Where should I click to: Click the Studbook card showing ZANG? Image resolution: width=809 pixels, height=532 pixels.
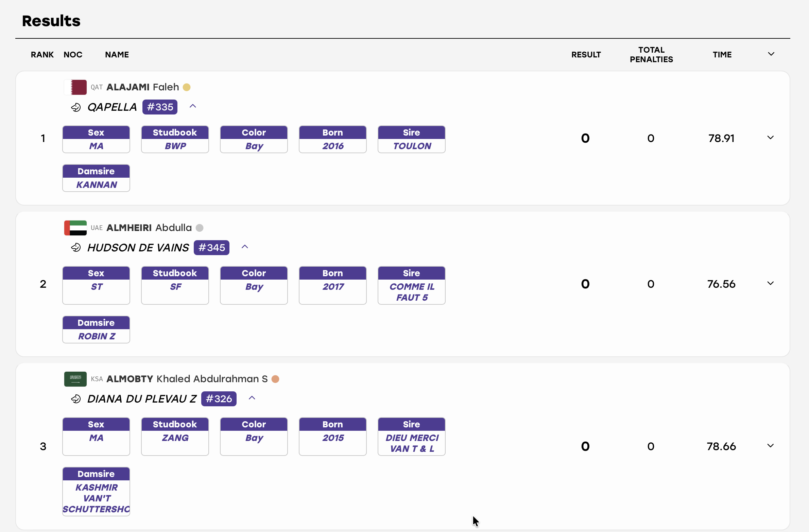(x=175, y=437)
